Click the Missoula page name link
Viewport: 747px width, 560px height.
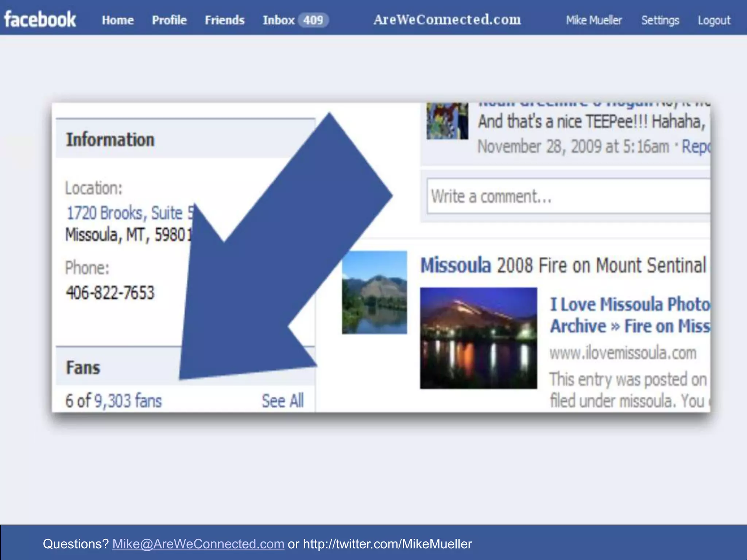point(456,265)
